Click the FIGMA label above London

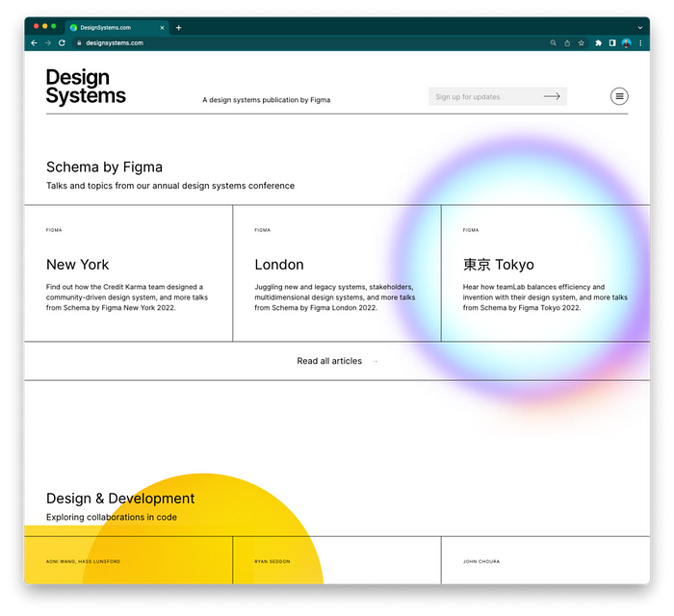[262, 230]
